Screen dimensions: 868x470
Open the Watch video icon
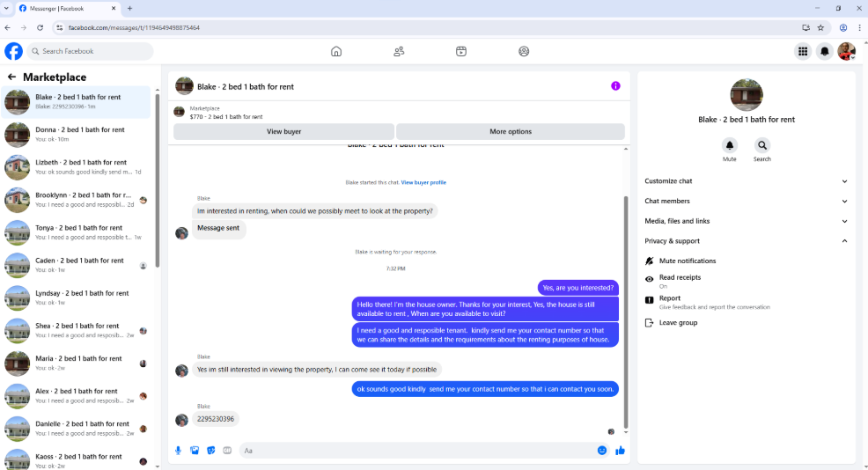pos(461,51)
